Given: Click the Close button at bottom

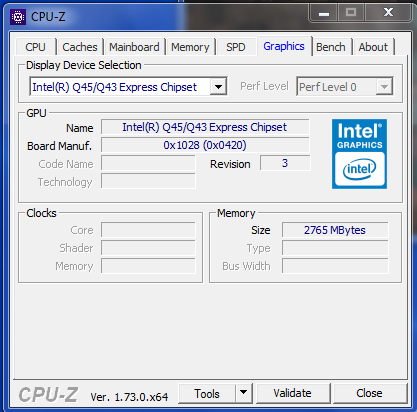Looking at the screenshot, I should click(x=369, y=393).
